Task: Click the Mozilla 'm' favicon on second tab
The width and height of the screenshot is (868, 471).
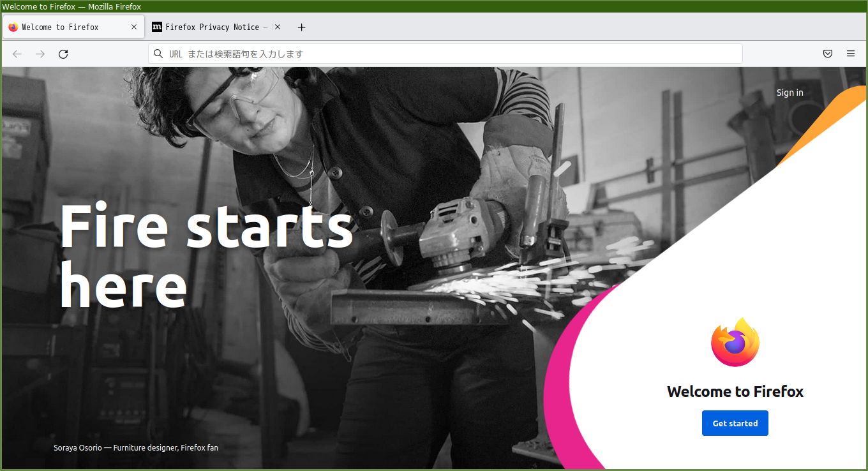Action: (x=157, y=27)
